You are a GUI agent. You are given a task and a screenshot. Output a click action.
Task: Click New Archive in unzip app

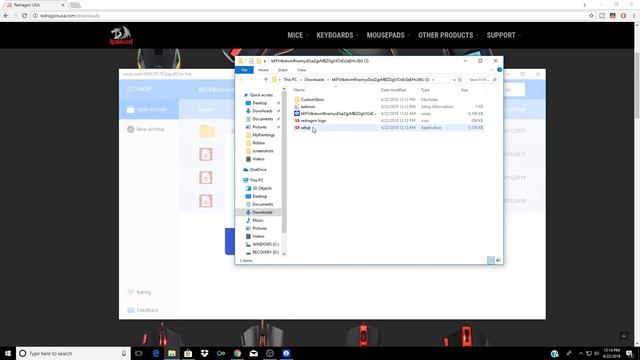146,129
